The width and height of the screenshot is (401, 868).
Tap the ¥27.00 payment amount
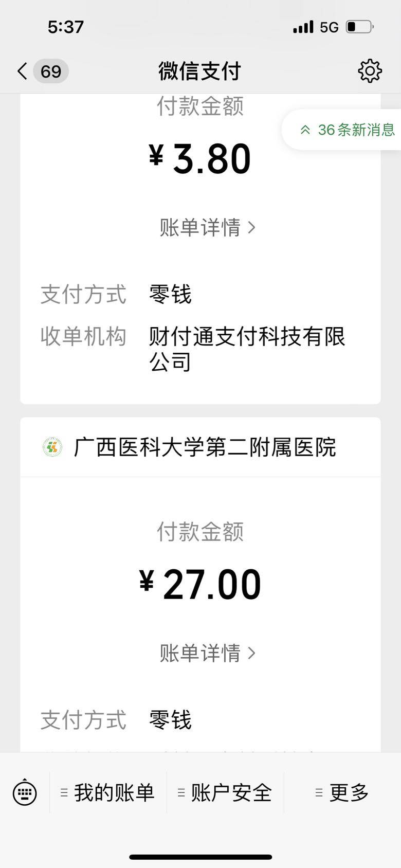click(200, 584)
